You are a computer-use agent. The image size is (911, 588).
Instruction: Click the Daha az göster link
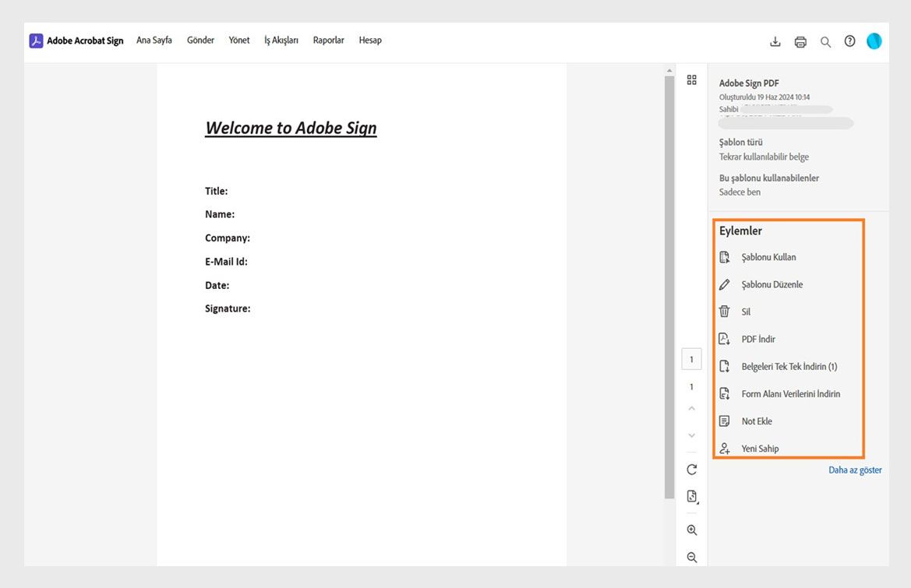click(x=855, y=470)
